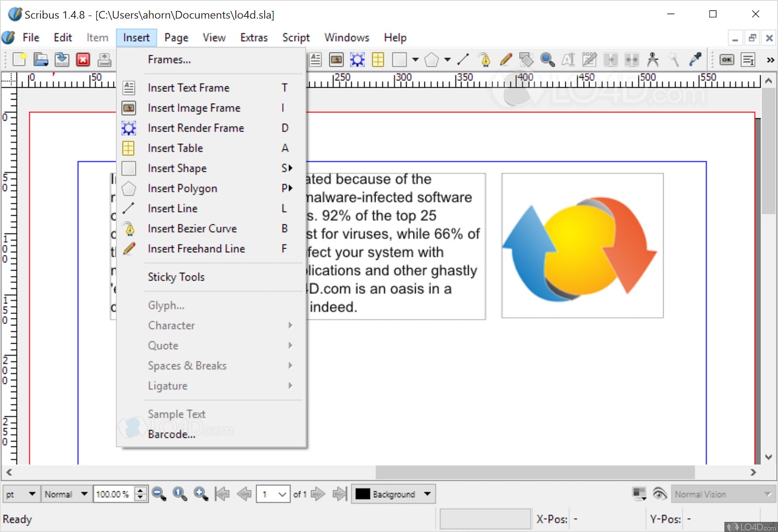This screenshot has height=532, width=778.
Task: Select the Zoom magnifier tool in toolbar
Action: pos(548,60)
